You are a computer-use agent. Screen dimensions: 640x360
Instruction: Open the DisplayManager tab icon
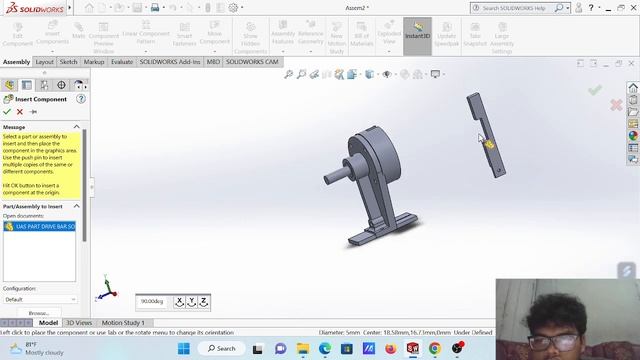point(78,85)
